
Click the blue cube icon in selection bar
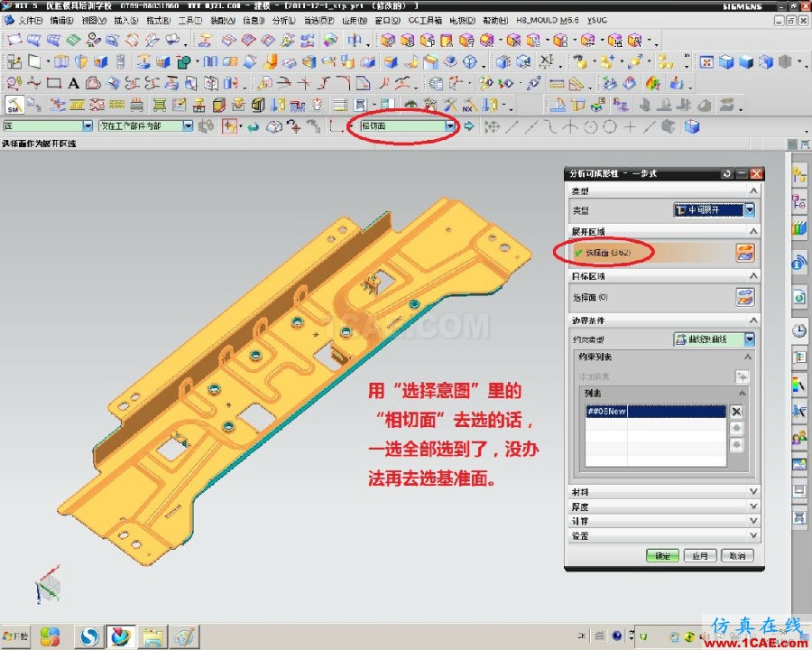pyautogui.click(x=692, y=126)
